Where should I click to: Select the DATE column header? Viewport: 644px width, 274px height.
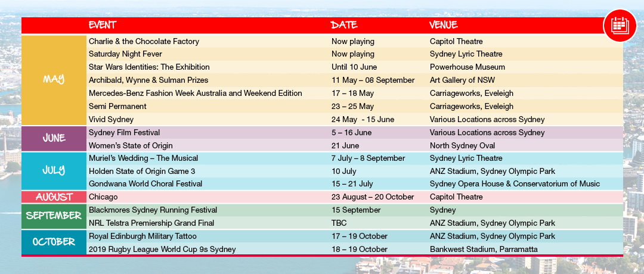point(344,25)
